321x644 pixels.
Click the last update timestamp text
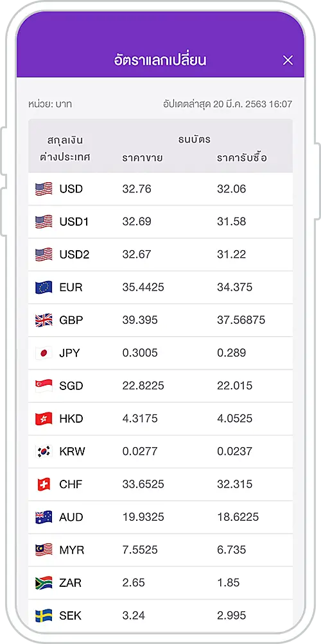pos(228,105)
